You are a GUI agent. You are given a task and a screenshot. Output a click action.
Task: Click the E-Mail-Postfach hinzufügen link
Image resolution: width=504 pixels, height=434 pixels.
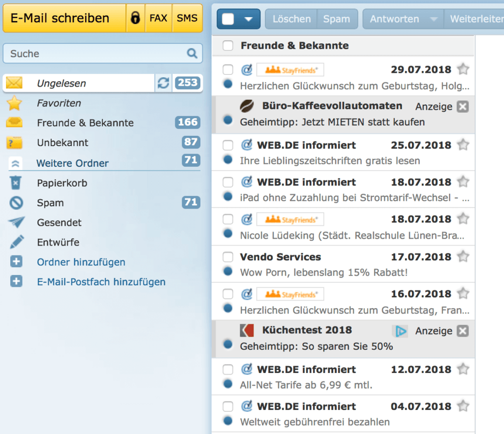(101, 282)
